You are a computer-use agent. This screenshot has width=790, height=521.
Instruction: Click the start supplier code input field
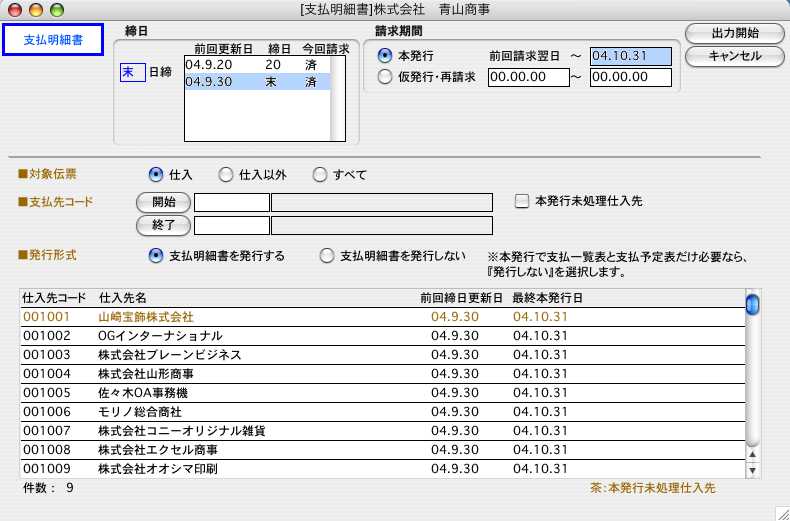point(231,202)
